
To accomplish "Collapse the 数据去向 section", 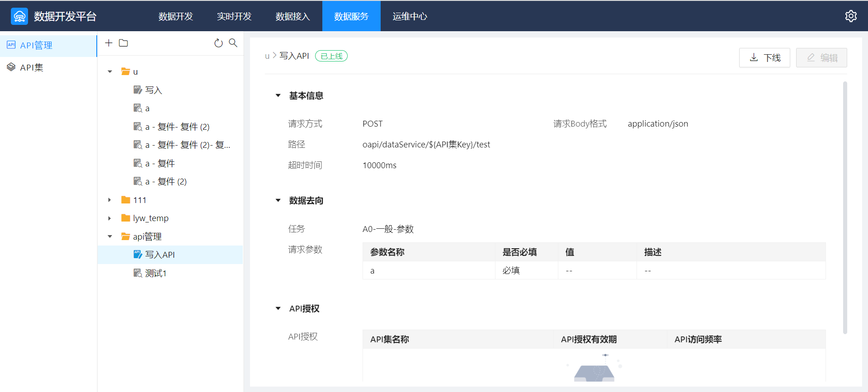I will (278, 200).
